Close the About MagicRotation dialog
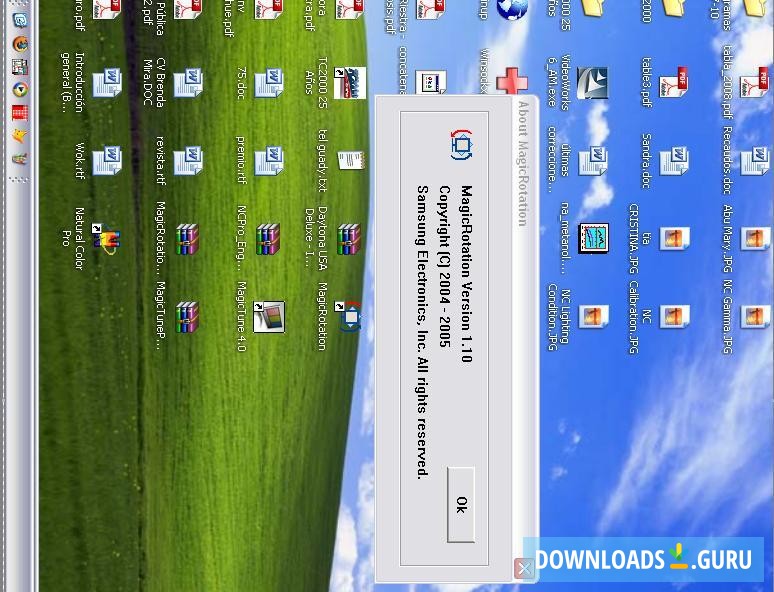 (x=524, y=568)
